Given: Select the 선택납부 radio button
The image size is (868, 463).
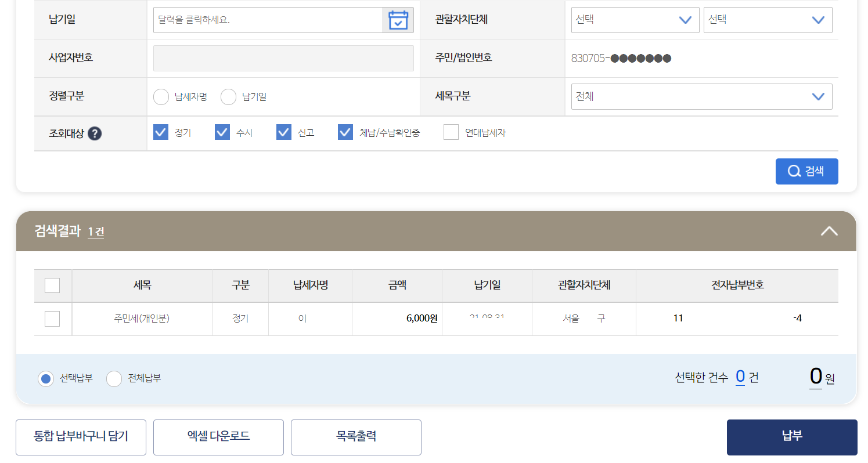Looking at the screenshot, I should pyautogui.click(x=46, y=379).
